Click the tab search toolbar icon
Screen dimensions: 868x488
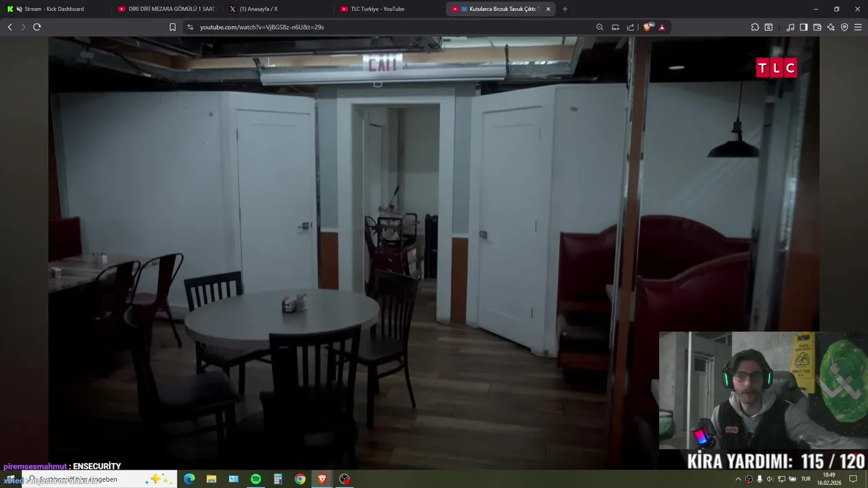pos(768,27)
